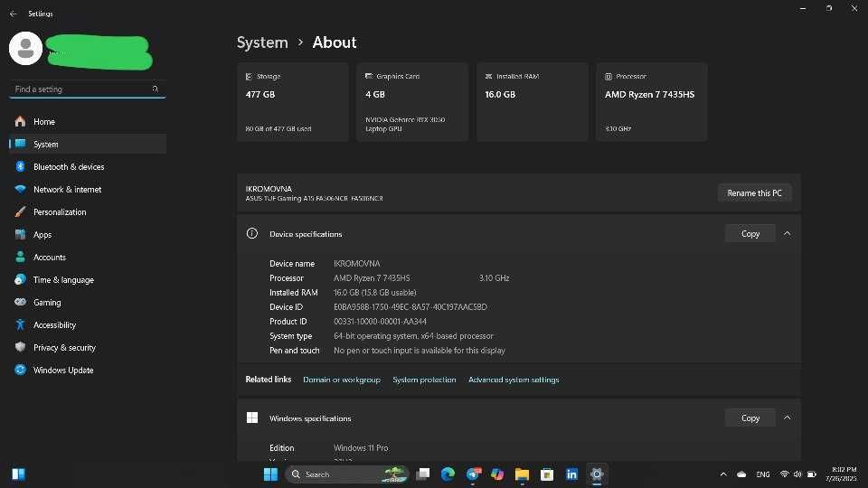Switch the ENG input language indicator
This screenshot has height=488, width=868.
[763, 474]
